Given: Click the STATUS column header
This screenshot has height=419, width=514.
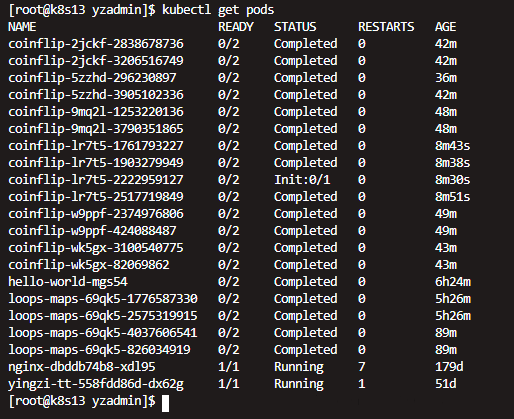Looking at the screenshot, I should (295, 27).
